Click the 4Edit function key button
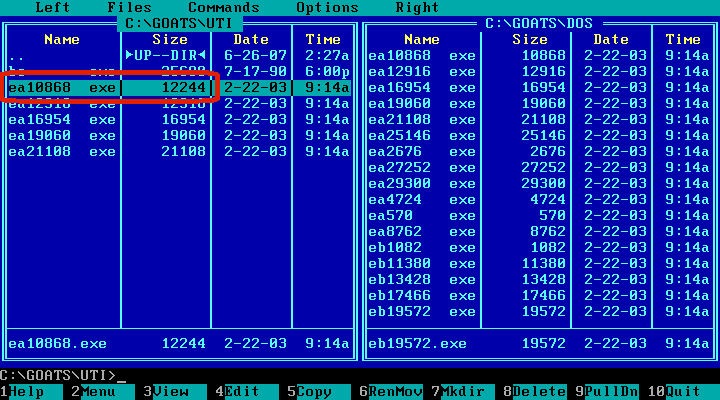The image size is (720, 400). click(x=247, y=392)
